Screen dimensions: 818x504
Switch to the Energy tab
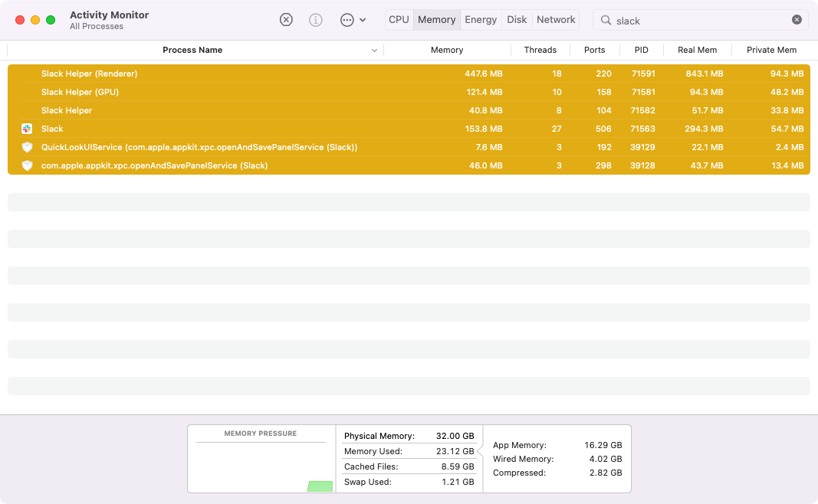481,20
